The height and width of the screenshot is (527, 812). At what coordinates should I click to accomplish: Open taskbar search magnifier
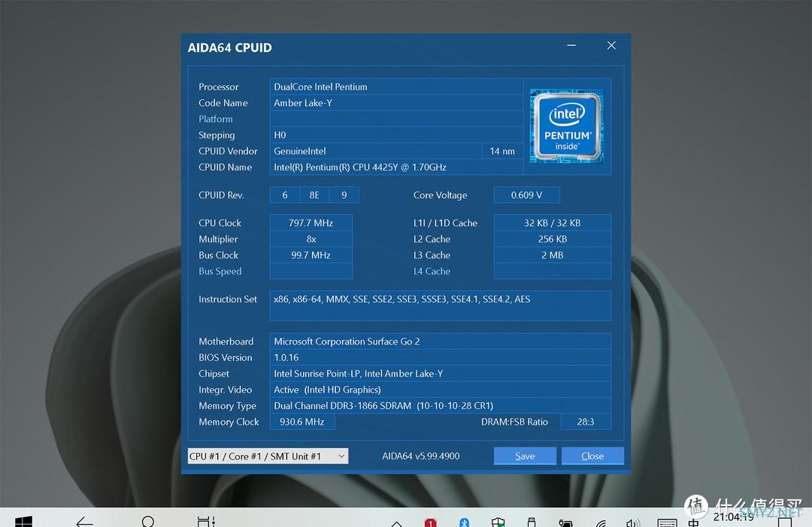147,522
